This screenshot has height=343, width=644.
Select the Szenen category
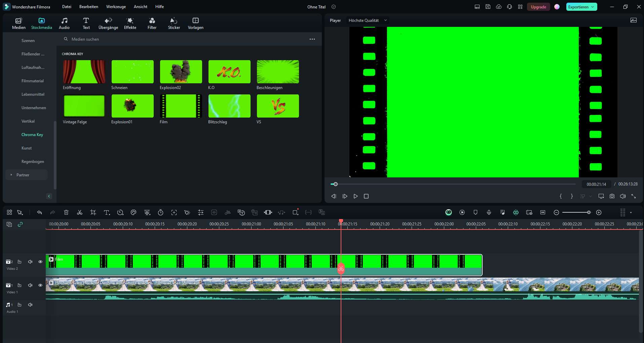coord(28,41)
